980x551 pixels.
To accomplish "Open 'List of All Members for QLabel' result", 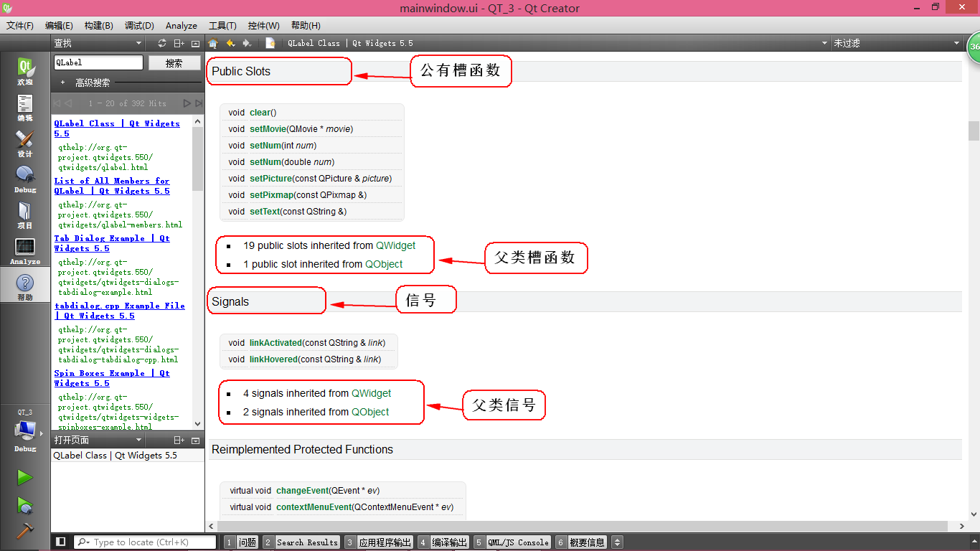I will pyautogui.click(x=112, y=186).
